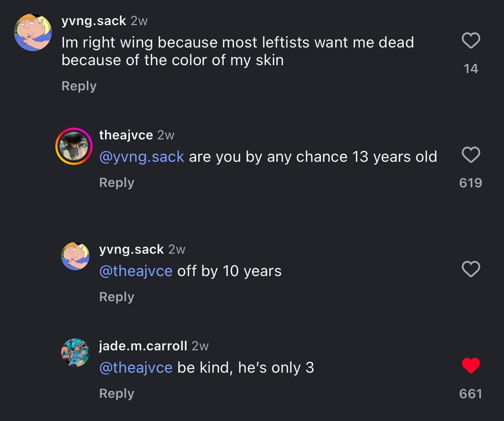Like the "Im right wing" comment by yvng.sack
Screen dimensions: 504x421
coord(471,40)
